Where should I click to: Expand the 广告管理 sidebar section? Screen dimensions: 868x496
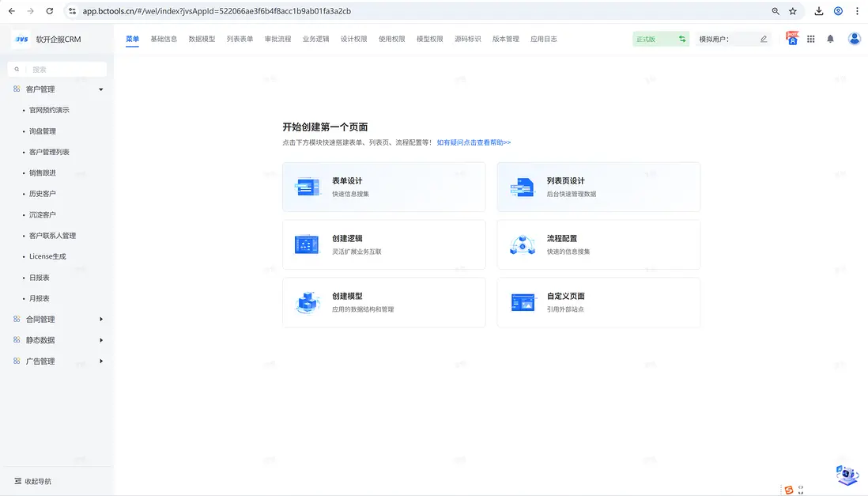(101, 360)
